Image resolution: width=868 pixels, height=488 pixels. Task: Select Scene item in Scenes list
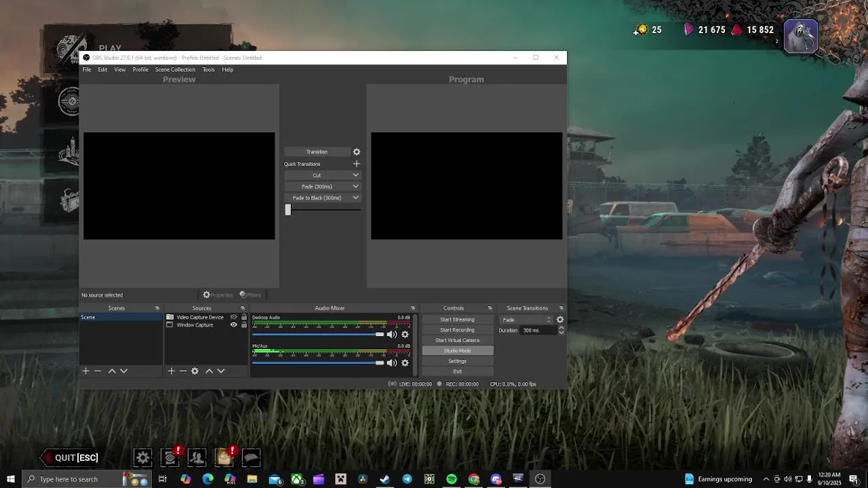pos(121,317)
